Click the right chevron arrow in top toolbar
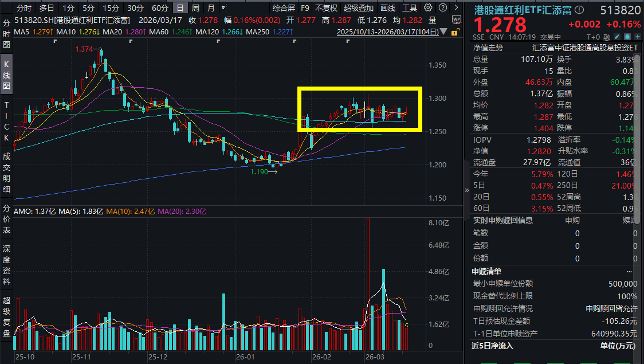The image size is (644, 364). pos(455,8)
